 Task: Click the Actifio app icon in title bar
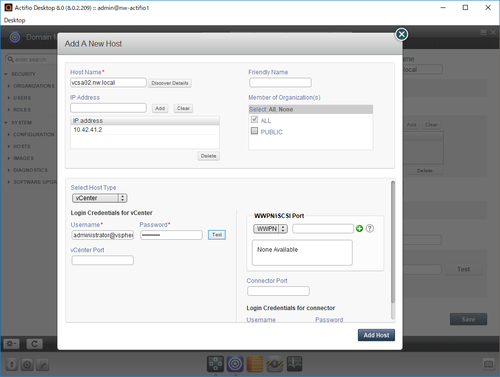pos(8,7)
